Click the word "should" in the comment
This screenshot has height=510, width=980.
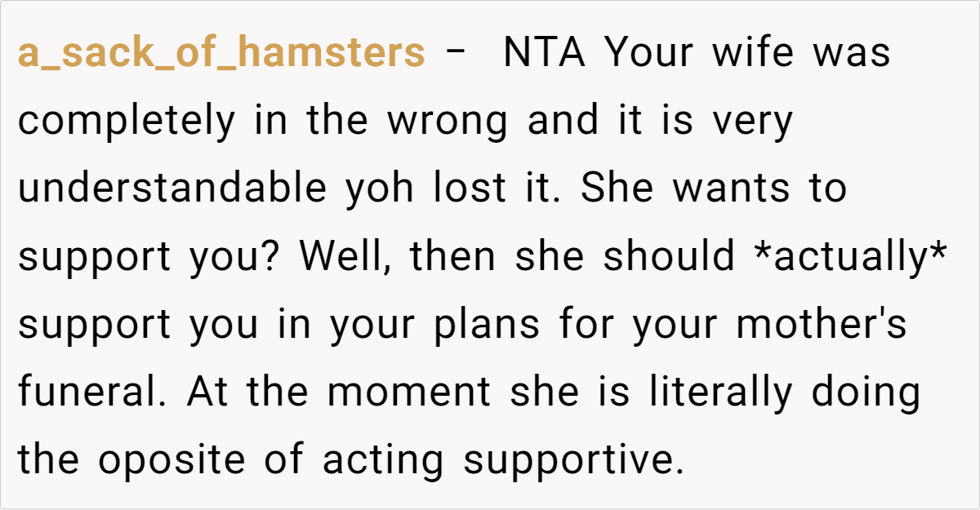(669, 257)
